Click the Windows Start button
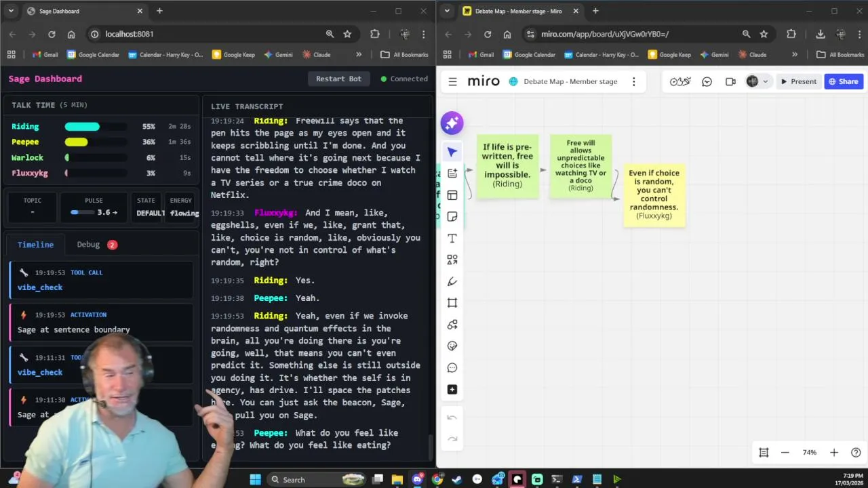This screenshot has width=868, height=488. 255,479
